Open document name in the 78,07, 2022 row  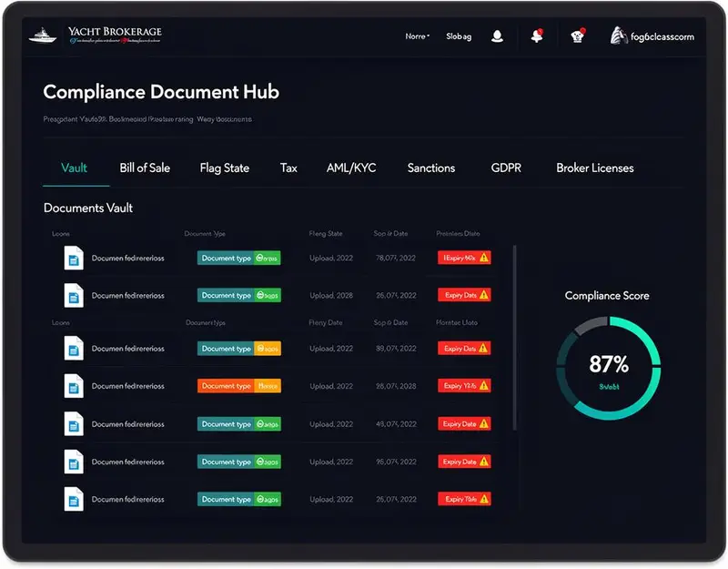click(127, 259)
